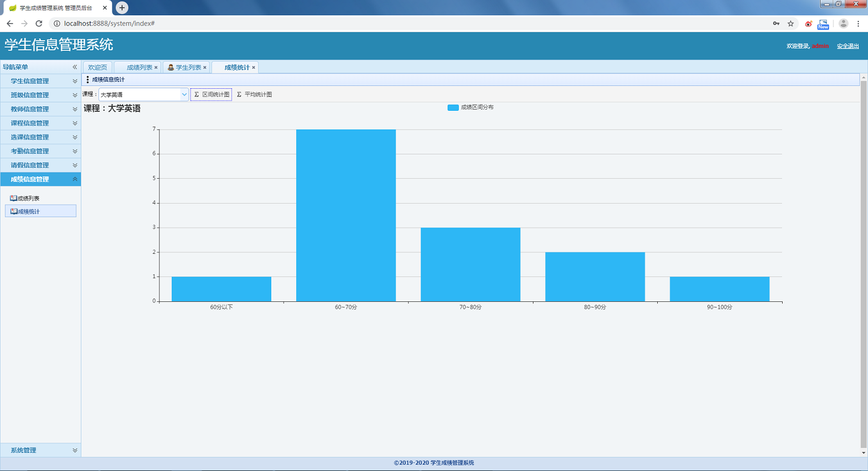Close the 成绩列表 tab
This screenshot has height=471, width=868.
tap(156, 67)
